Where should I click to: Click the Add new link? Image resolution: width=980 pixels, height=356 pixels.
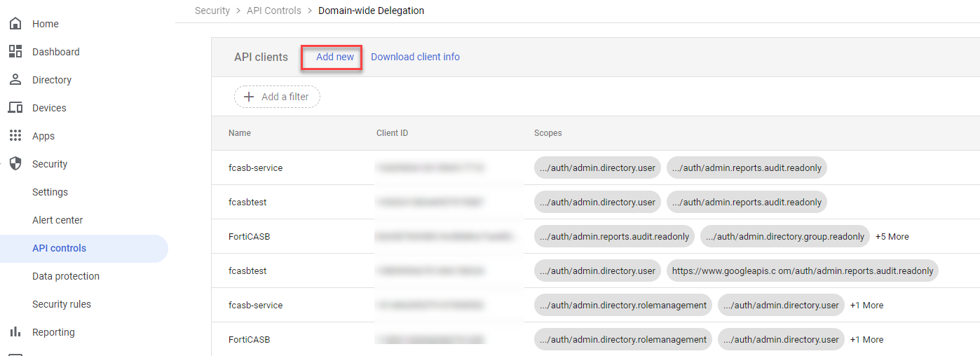(335, 57)
